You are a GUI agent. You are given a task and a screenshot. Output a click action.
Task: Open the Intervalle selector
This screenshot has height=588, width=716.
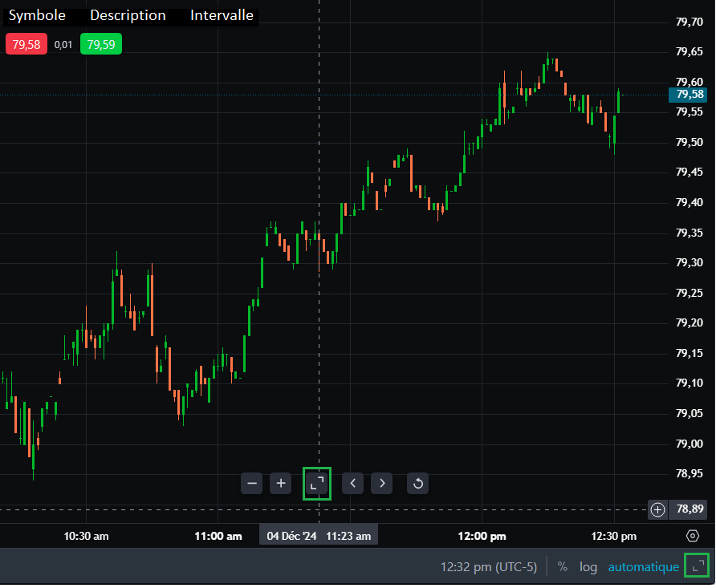click(222, 15)
